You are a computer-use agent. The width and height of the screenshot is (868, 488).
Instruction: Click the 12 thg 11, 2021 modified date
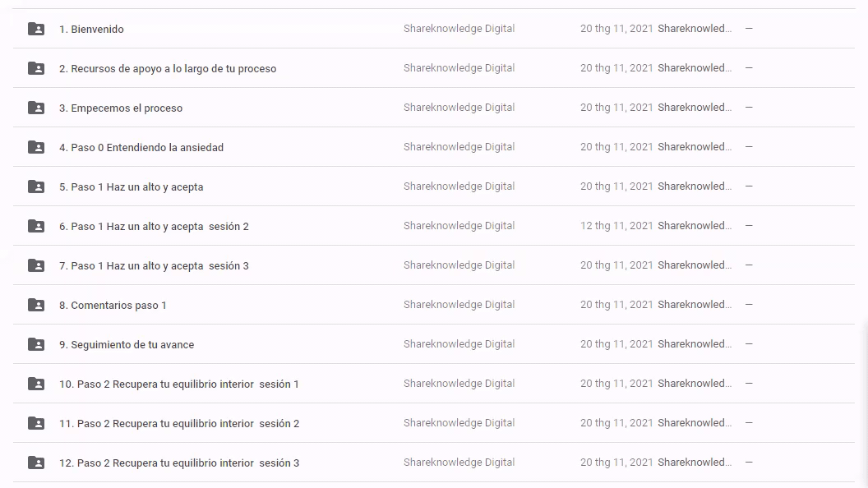pos(616,226)
